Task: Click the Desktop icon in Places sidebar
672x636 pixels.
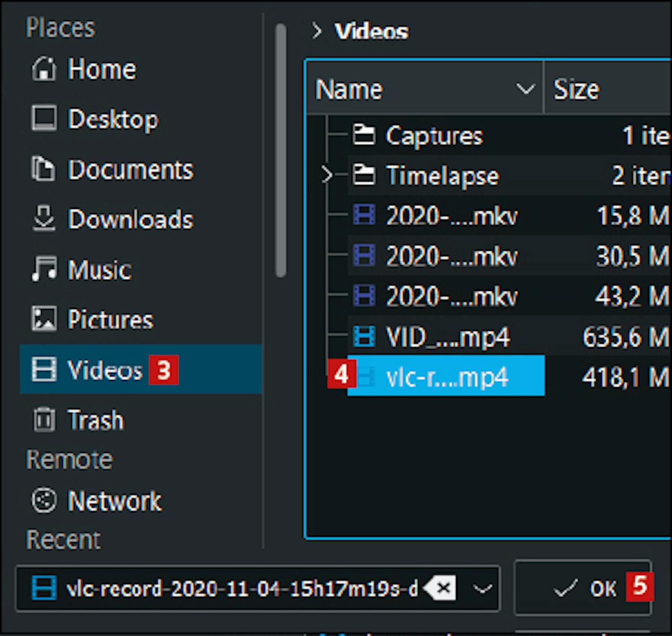Action: [x=44, y=119]
